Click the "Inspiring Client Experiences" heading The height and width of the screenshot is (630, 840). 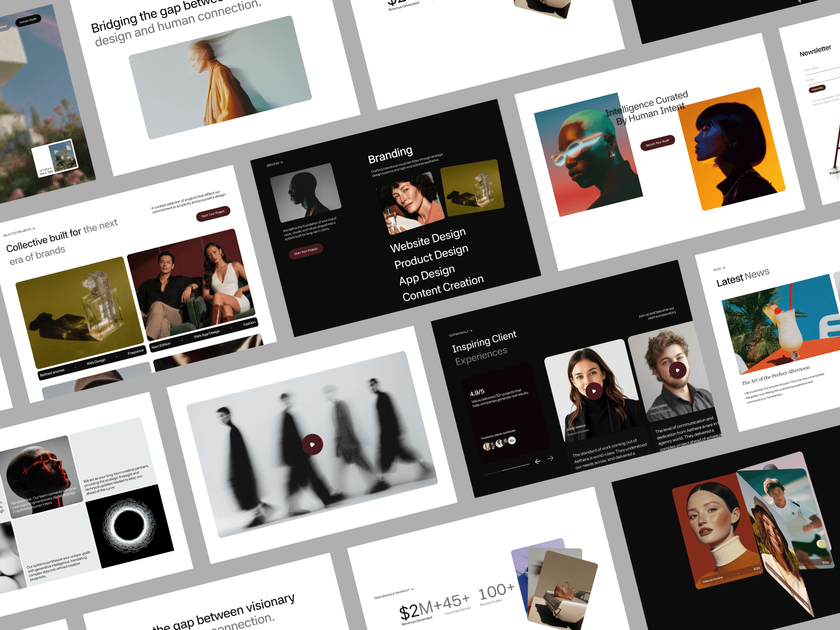pyautogui.click(x=484, y=348)
